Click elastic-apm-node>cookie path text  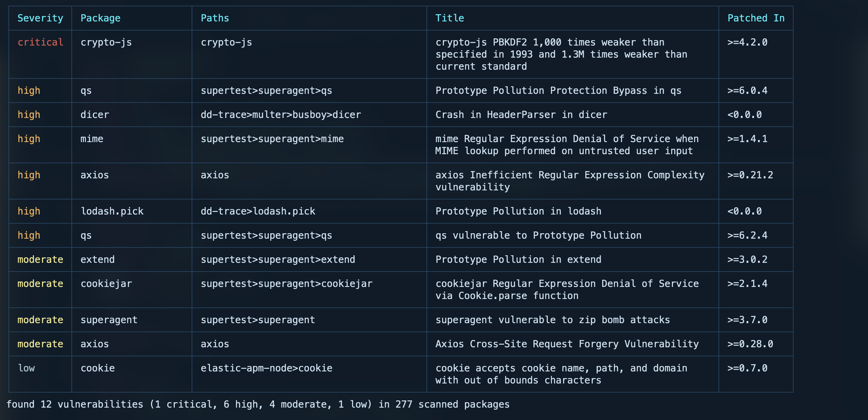(x=266, y=368)
